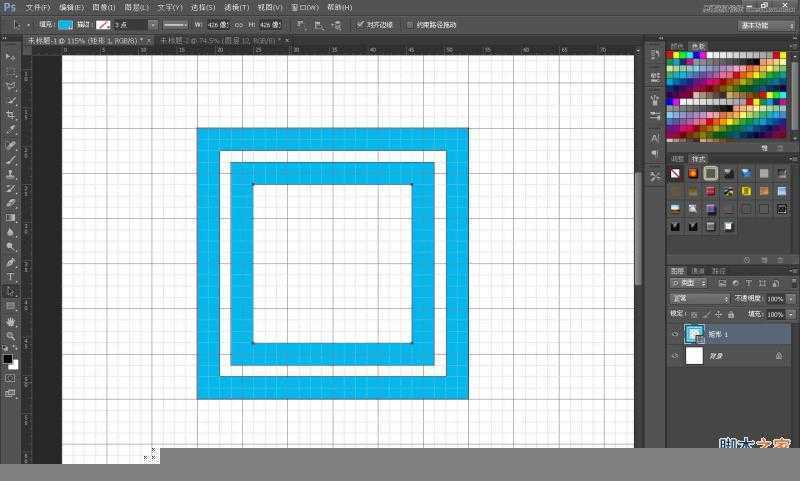The image size is (800, 481).
Task: Click the link width and height icon
Action: point(239,24)
